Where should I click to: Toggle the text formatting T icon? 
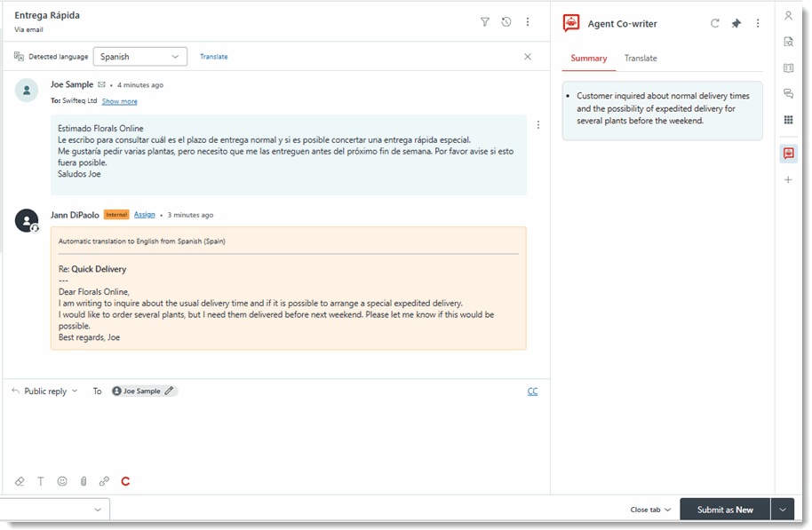click(x=40, y=481)
